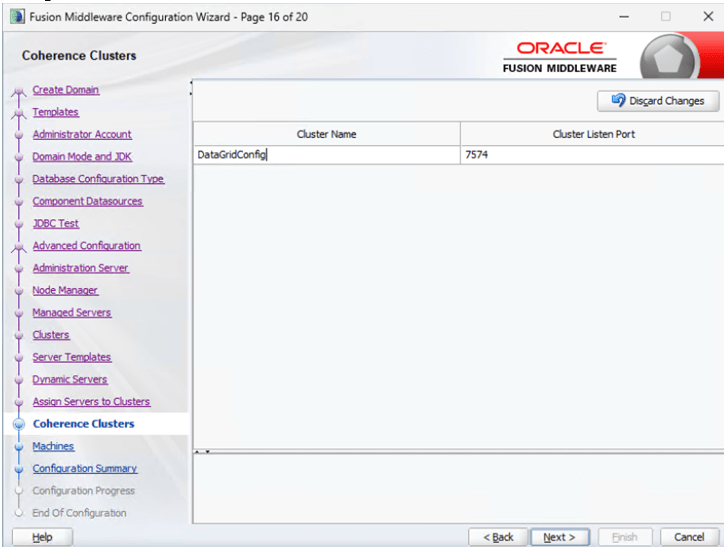Click the Configuration Summary step marker icon
This screenshot has height=547, width=724.
(19, 469)
